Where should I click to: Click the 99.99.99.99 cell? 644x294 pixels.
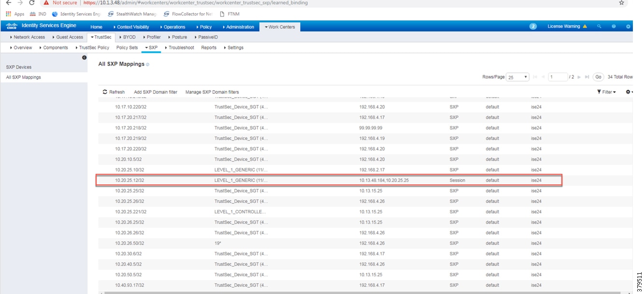point(371,128)
